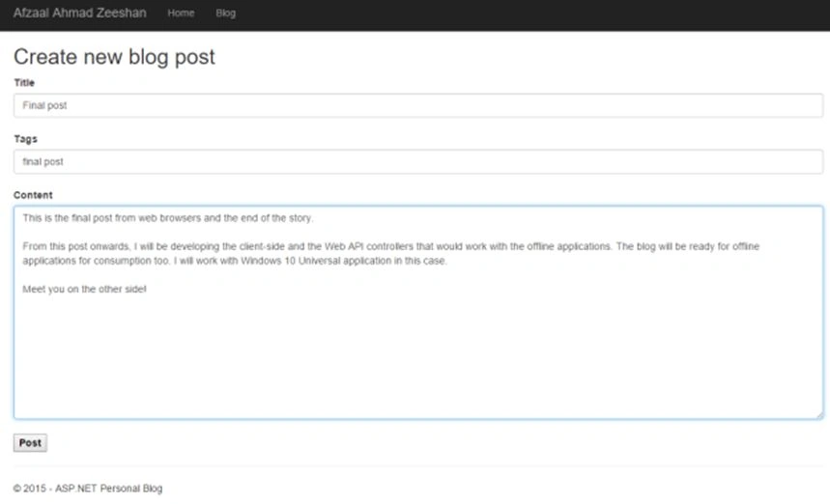Submit the form with Post button
This screenshot has height=504, width=830.
[x=30, y=442]
